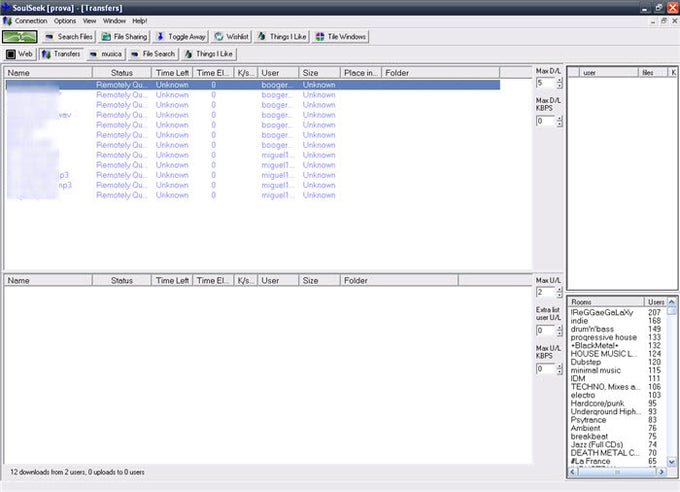This screenshot has height=492, width=680.
Task: Click room list scroll down arrow
Action: click(672, 462)
